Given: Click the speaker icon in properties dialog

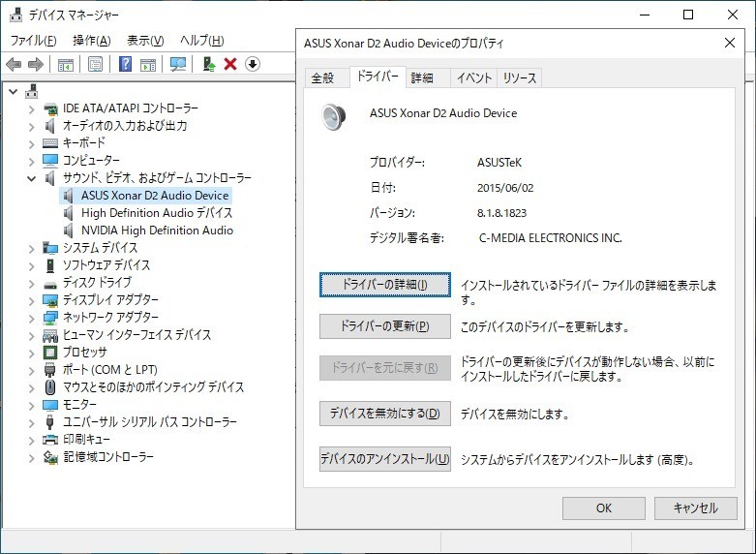Looking at the screenshot, I should pyautogui.click(x=334, y=116).
